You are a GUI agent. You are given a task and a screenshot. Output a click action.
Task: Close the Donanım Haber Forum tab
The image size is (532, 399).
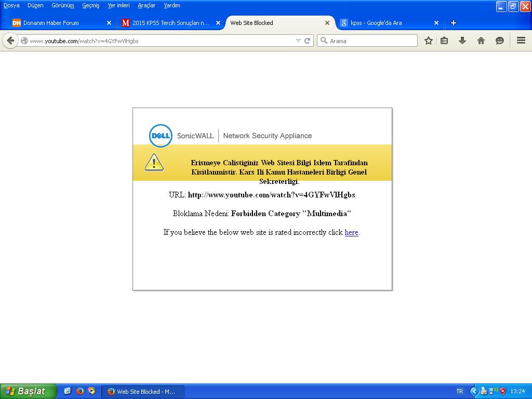(x=109, y=23)
